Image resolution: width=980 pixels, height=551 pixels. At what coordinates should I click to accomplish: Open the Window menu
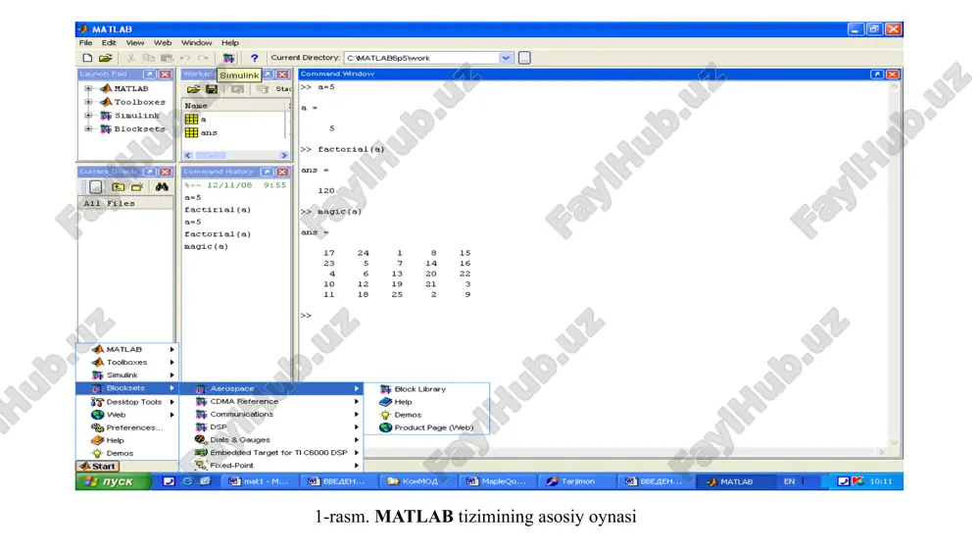pos(196,43)
